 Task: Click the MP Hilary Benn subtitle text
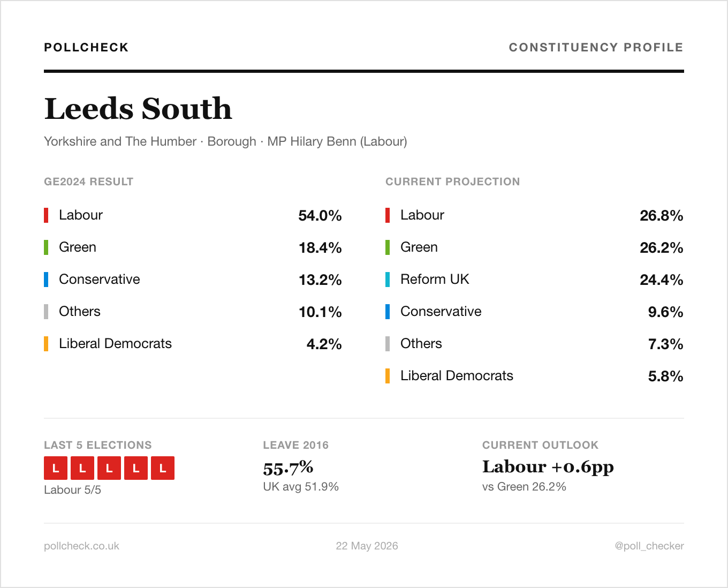337,141
